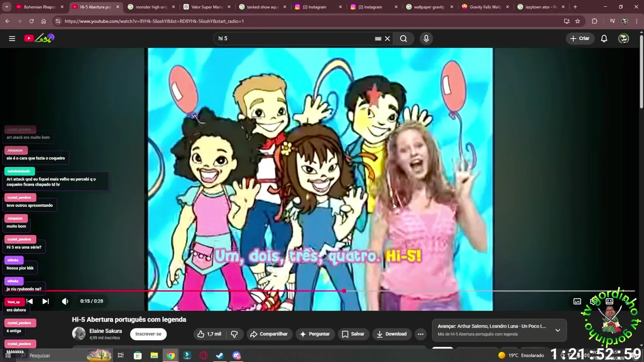Subscribe with Inscrever-se button
The image size is (644, 362).
click(x=148, y=334)
